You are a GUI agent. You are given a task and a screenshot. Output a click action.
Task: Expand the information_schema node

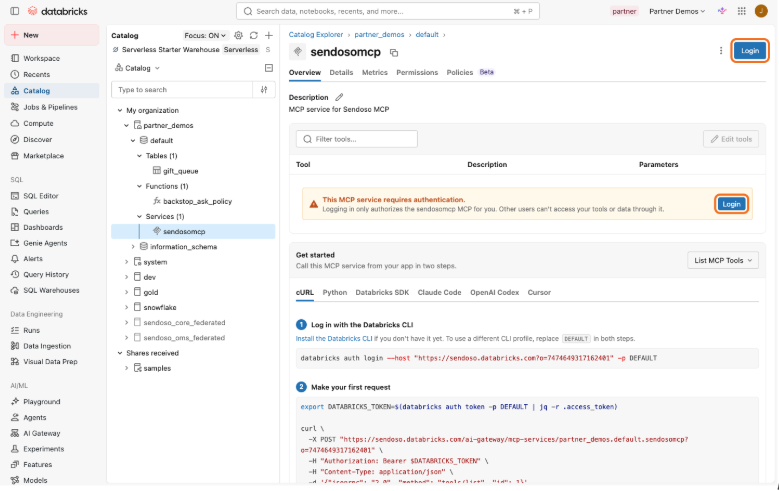(x=133, y=246)
